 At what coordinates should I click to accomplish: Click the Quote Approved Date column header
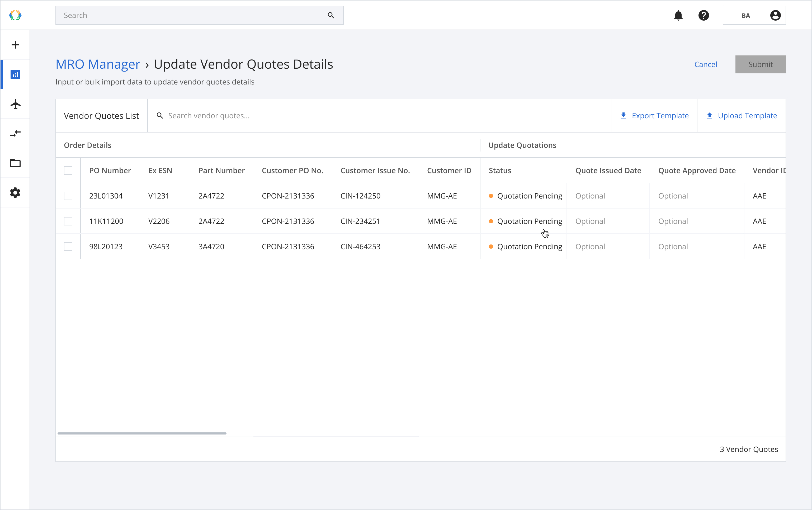697,171
